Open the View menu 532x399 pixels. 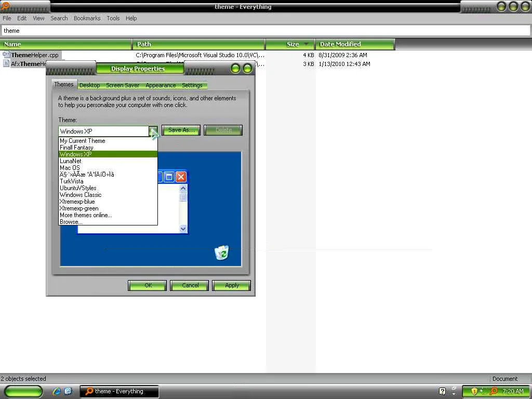click(x=38, y=18)
